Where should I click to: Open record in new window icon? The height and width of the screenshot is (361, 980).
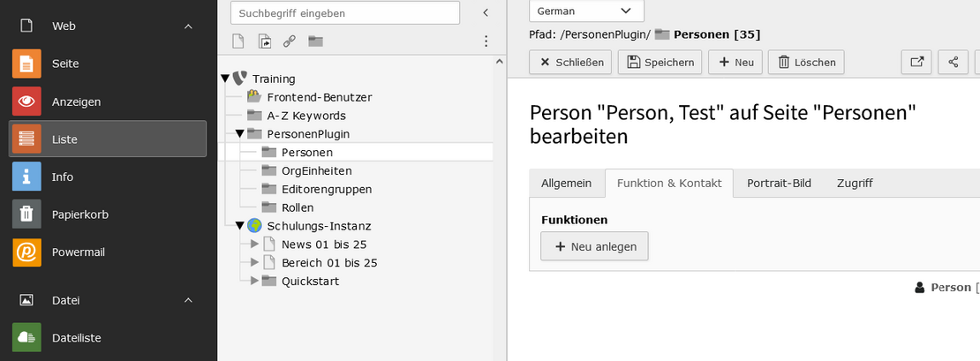point(916,62)
